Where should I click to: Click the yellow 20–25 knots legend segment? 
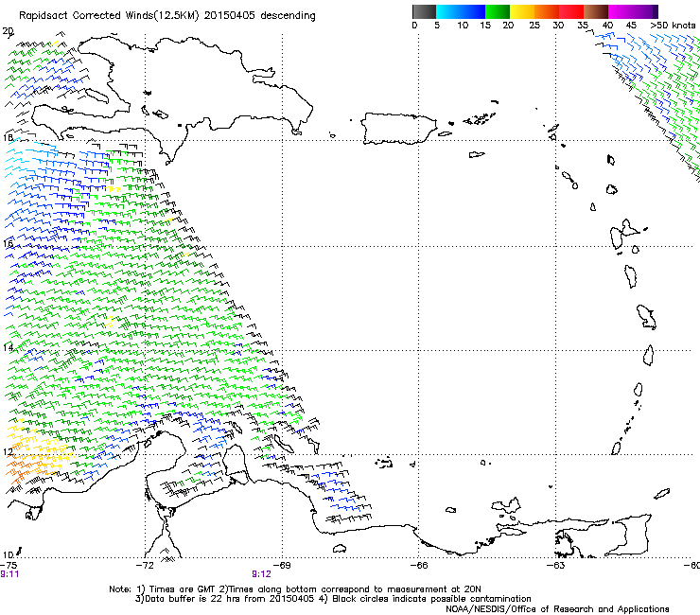point(522,11)
